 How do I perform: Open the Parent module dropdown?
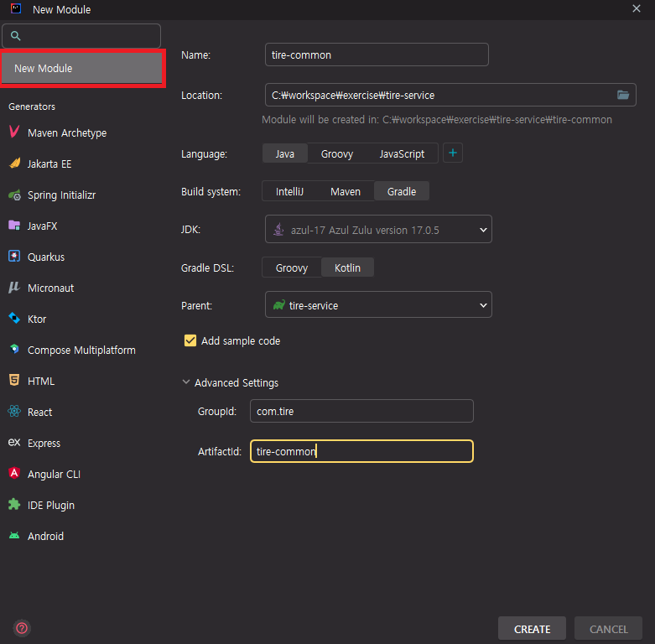tap(378, 305)
